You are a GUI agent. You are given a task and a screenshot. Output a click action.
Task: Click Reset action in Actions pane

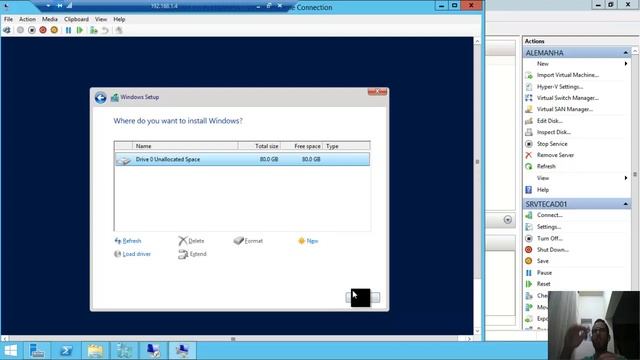click(x=544, y=284)
